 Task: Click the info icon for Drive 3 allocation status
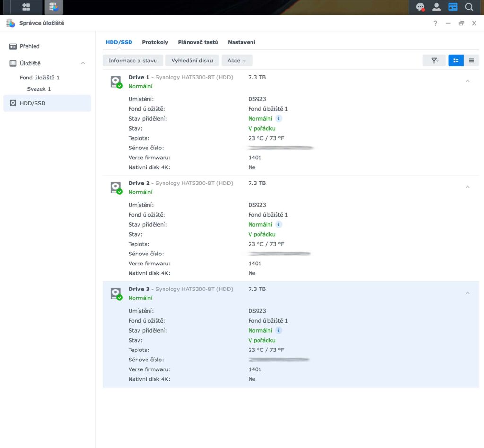[x=278, y=331]
